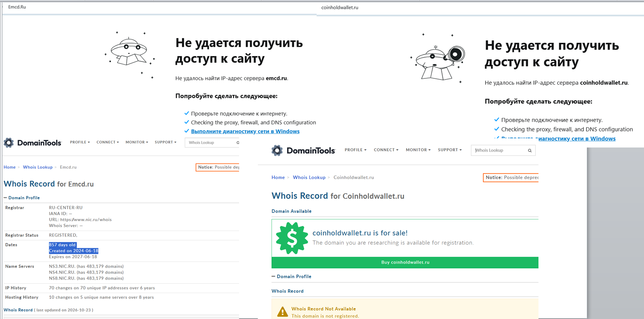Open SUPPORT dropdown in Coinholdwallet DomainTools window
This screenshot has height=319, width=644.
pos(450,150)
